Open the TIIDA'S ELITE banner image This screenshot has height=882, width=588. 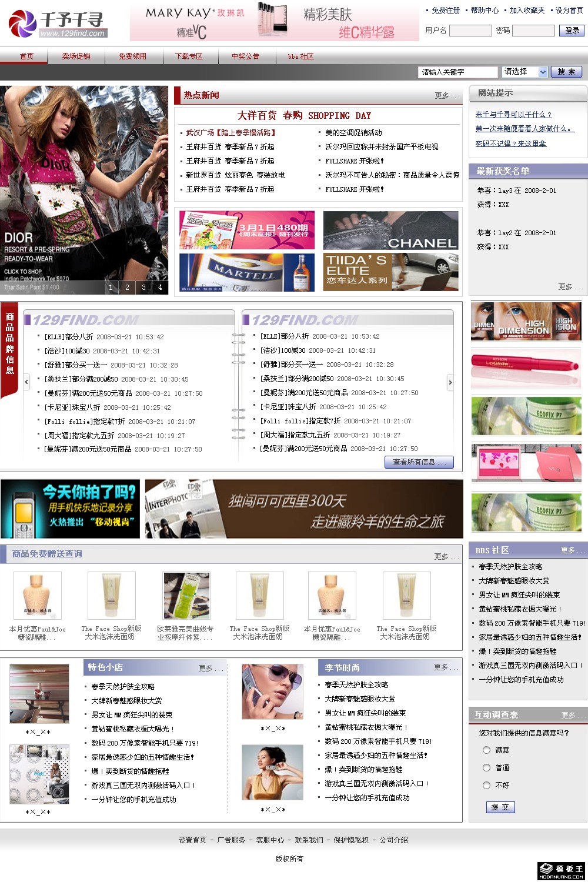tap(390, 272)
